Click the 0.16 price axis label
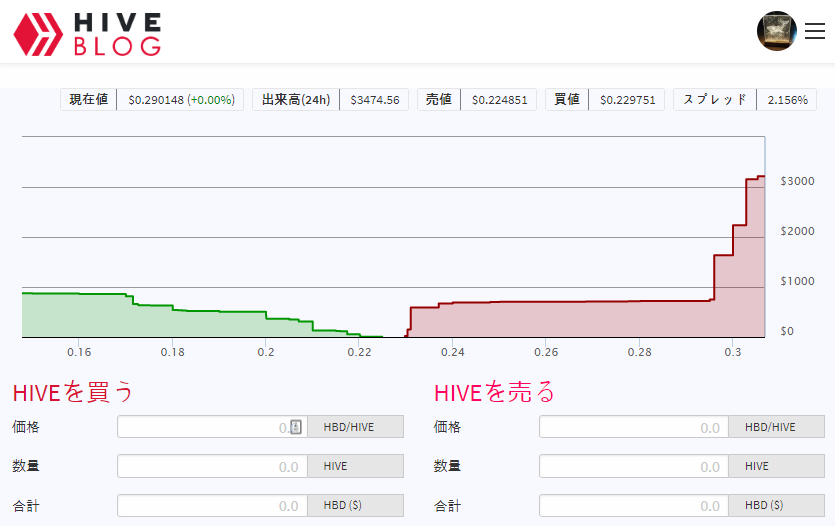The height and width of the screenshot is (526, 835). tap(79, 352)
